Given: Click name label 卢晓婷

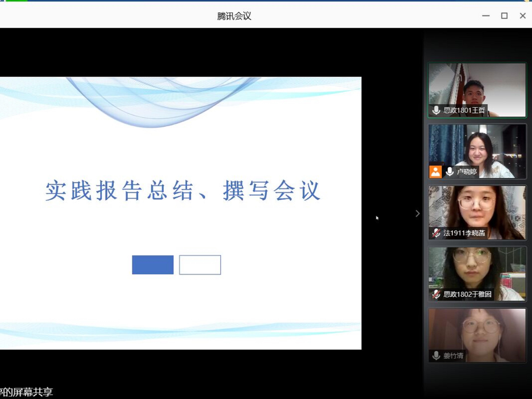Looking at the screenshot, I should (x=467, y=172).
